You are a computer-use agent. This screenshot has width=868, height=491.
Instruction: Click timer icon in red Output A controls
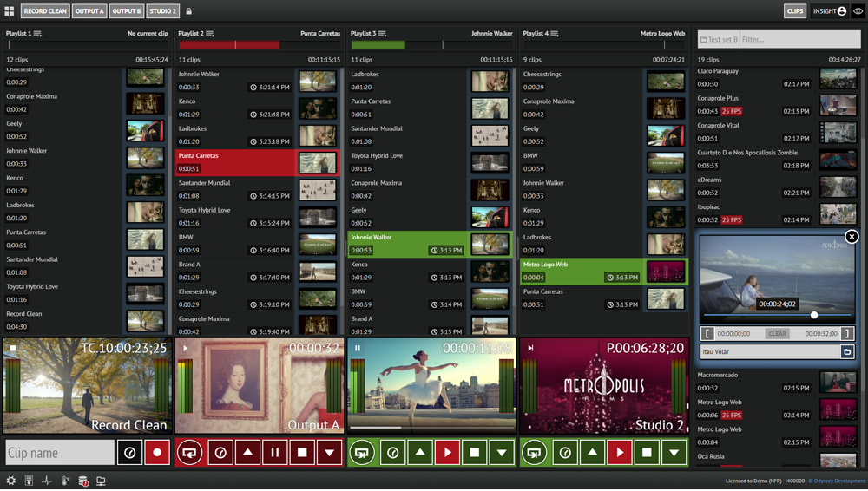click(220, 453)
